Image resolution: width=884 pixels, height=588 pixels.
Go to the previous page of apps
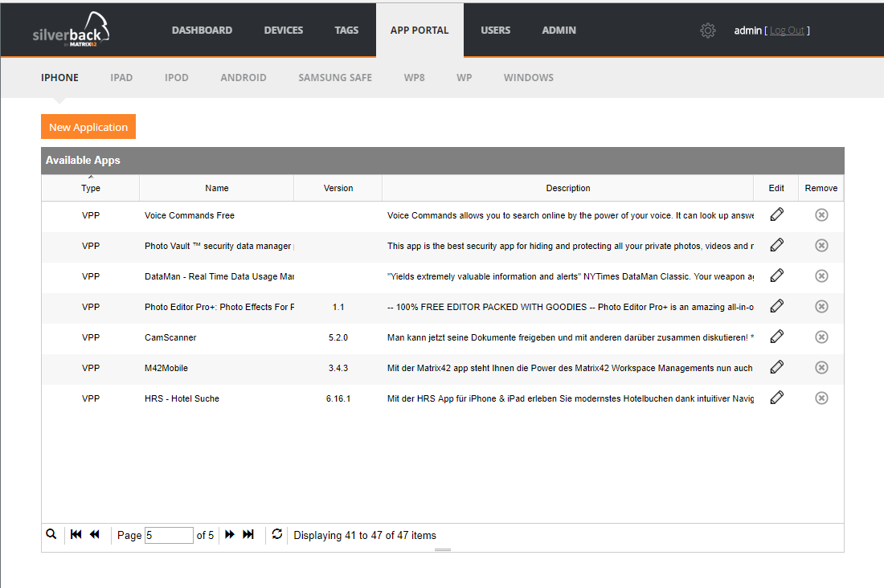(x=95, y=534)
